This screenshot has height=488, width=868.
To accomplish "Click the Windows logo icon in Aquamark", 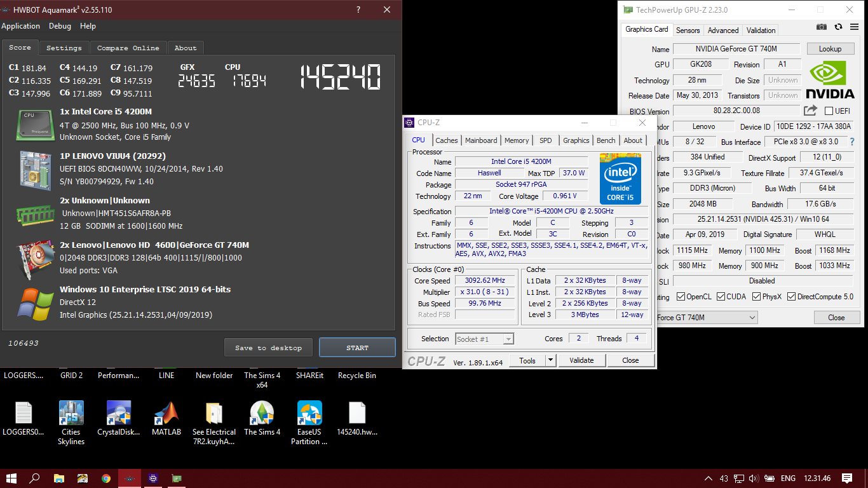I will [x=35, y=304].
